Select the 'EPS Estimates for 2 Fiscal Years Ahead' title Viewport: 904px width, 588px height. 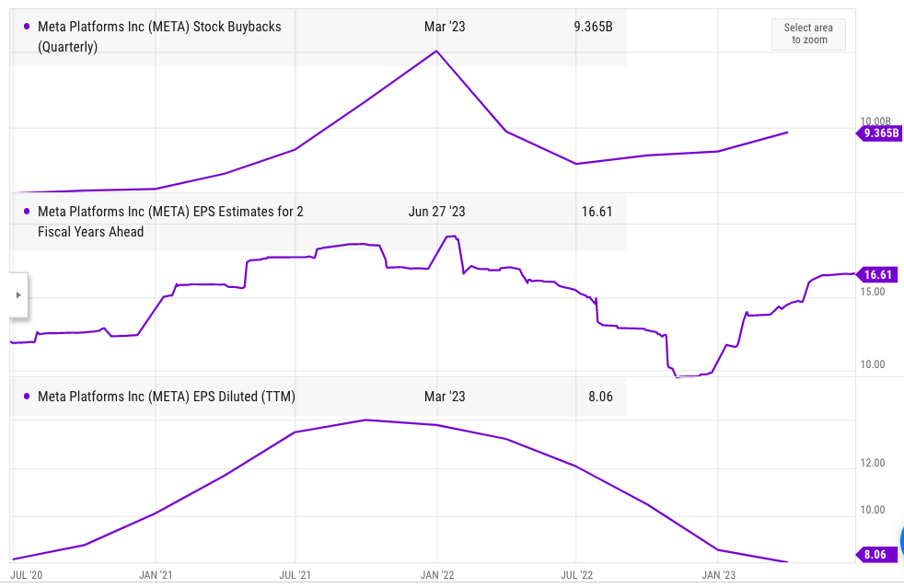point(170,222)
